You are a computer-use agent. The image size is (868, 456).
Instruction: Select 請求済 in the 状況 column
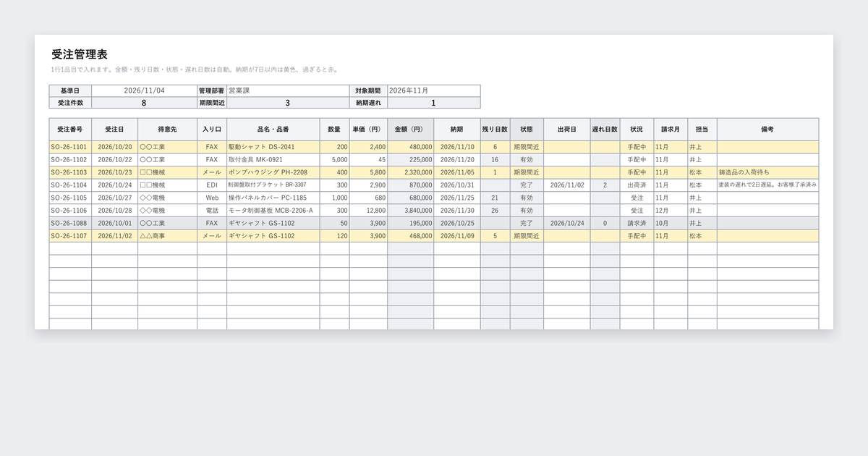pos(637,223)
